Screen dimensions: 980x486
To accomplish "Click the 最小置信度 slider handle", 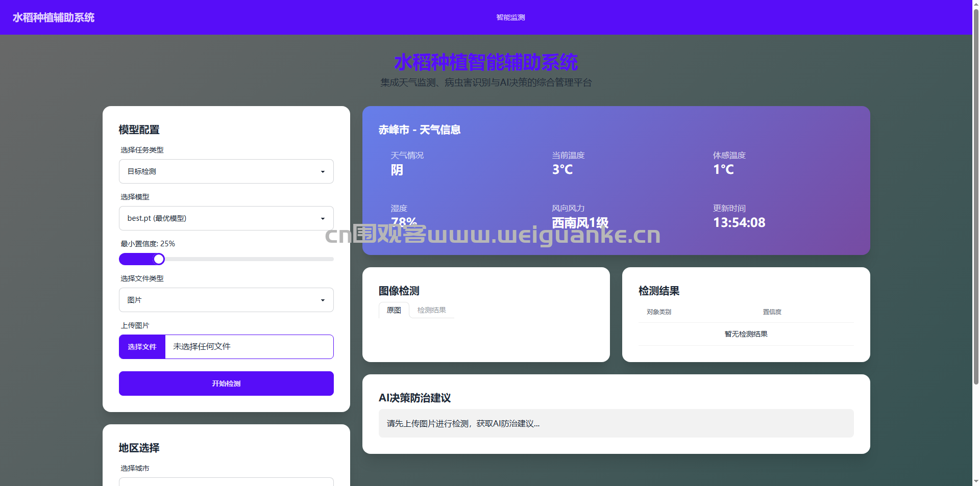I will pyautogui.click(x=159, y=259).
